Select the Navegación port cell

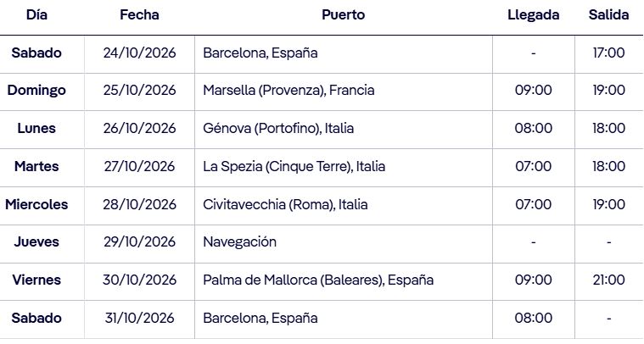(240, 242)
